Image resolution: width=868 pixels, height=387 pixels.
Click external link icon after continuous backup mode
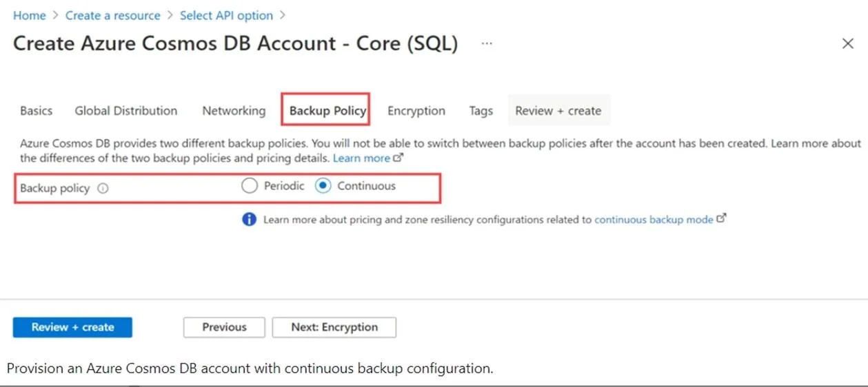pos(722,219)
